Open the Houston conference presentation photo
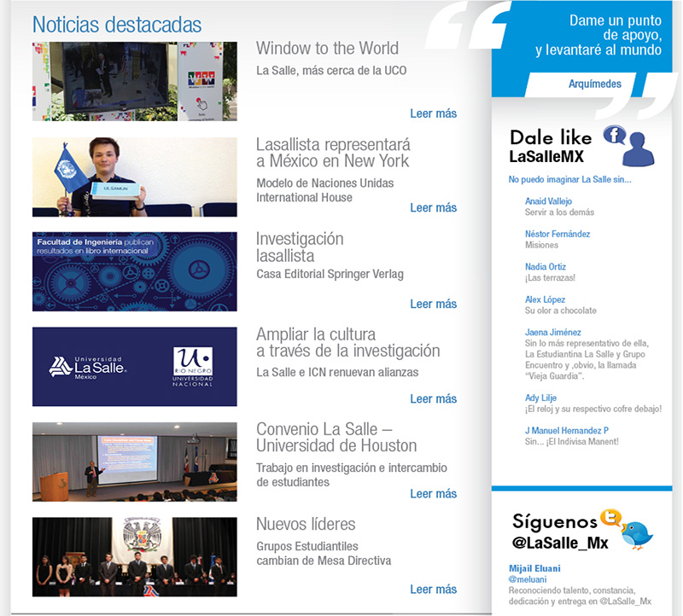Screen dimensions: 683x616 (134, 461)
